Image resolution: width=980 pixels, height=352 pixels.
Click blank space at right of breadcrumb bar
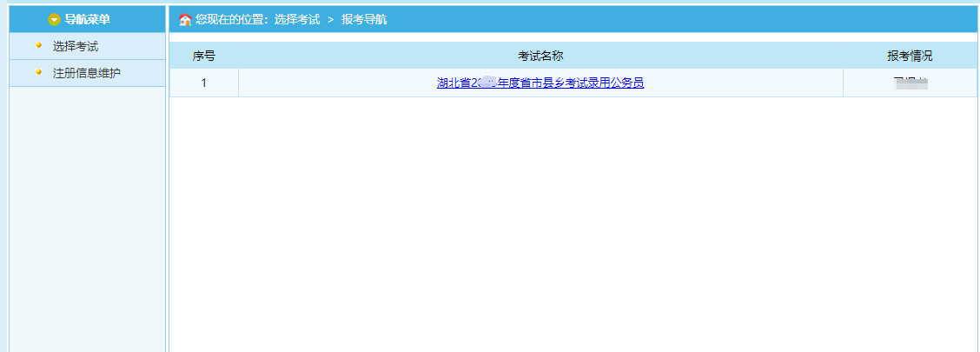click(695, 19)
